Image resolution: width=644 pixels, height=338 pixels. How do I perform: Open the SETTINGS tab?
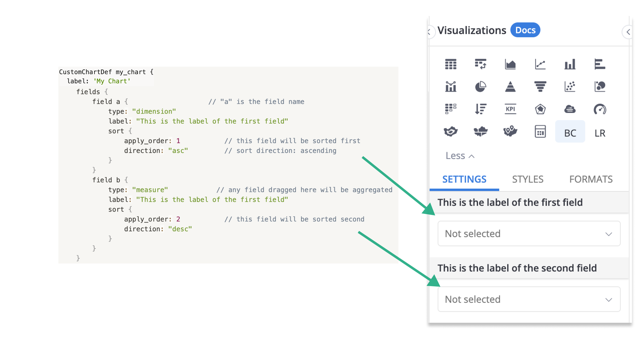[x=464, y=179]
